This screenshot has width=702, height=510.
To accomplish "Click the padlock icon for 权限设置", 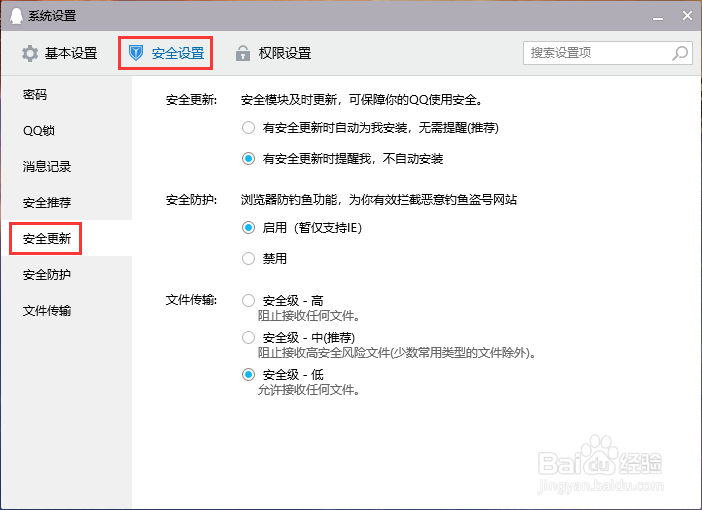I will point(243,53).
